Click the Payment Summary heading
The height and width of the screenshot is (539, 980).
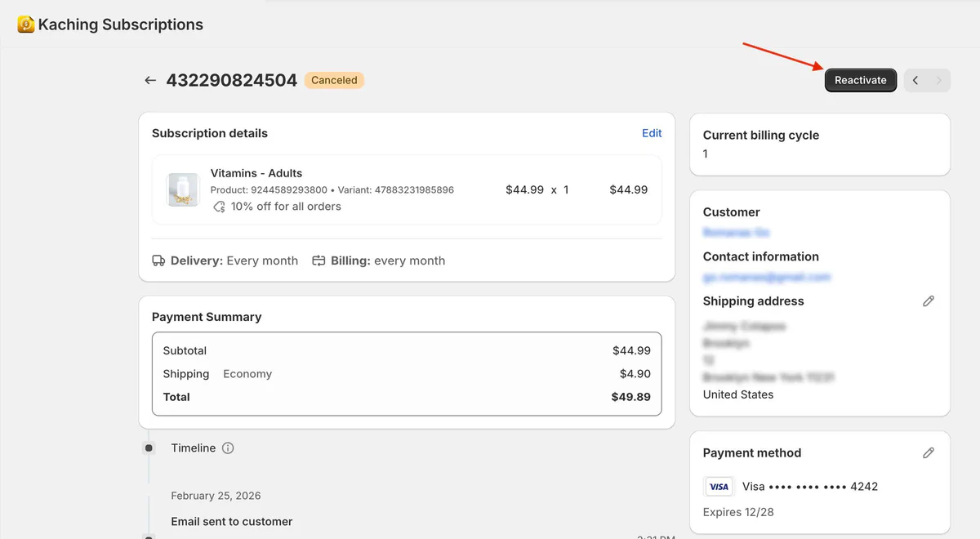click(207, 317)
